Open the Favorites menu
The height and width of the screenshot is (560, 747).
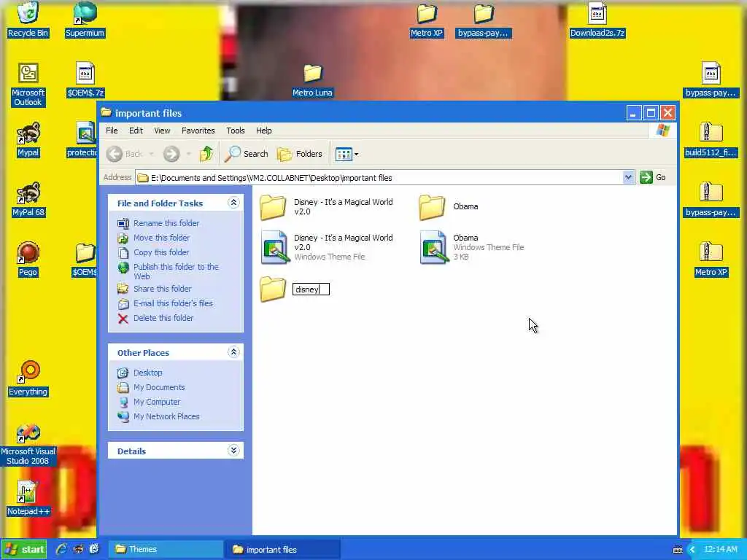198,131
